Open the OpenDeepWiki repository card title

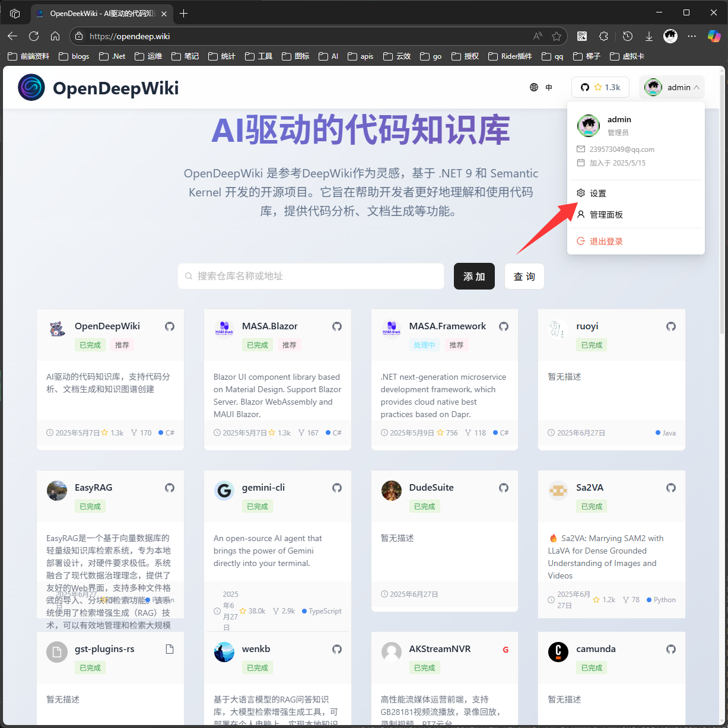coord(107,326)
